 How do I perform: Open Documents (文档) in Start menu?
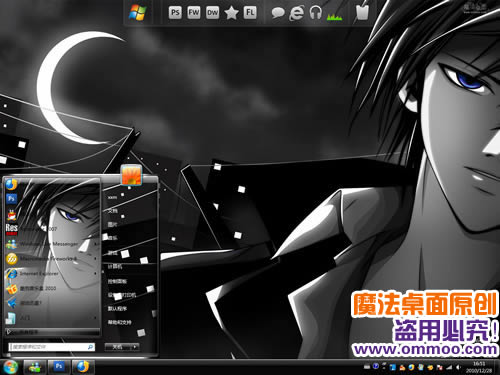112,211
